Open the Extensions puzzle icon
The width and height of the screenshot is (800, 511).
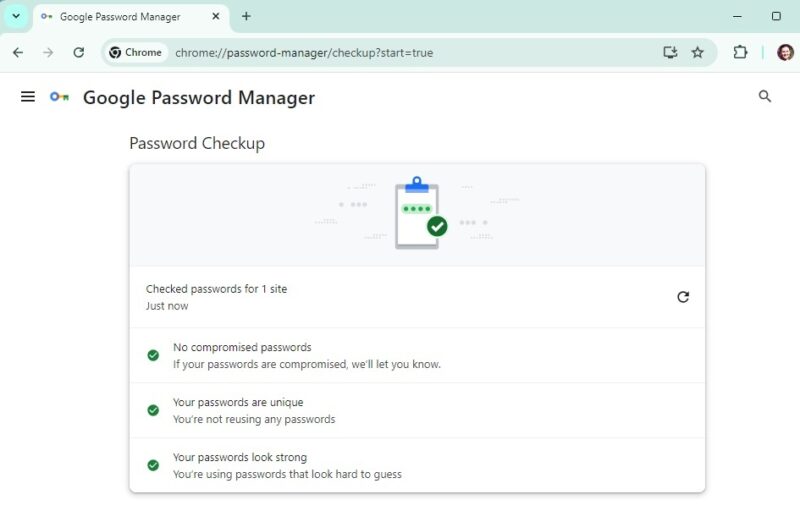point(740,52)
